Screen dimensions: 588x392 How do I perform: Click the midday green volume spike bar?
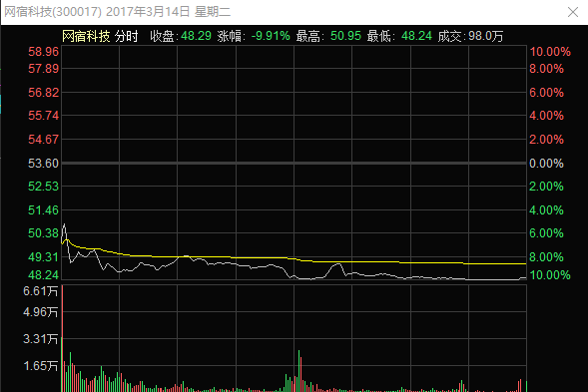pyautogui.click(x=298, y=371)
